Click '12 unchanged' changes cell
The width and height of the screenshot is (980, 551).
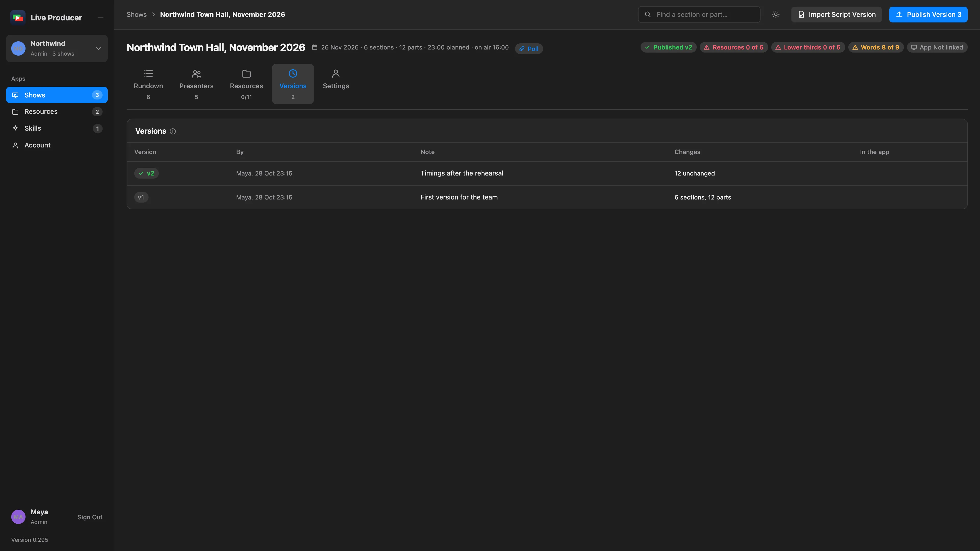[695, 173]
